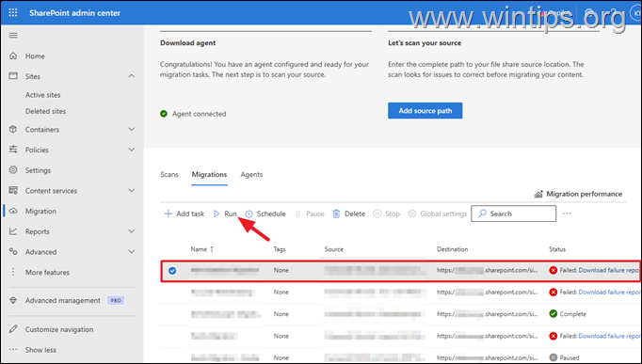Click the green Agent connected check icon
Screen dimensions: 642x364
pyautogui.click(x=164, y=114)
